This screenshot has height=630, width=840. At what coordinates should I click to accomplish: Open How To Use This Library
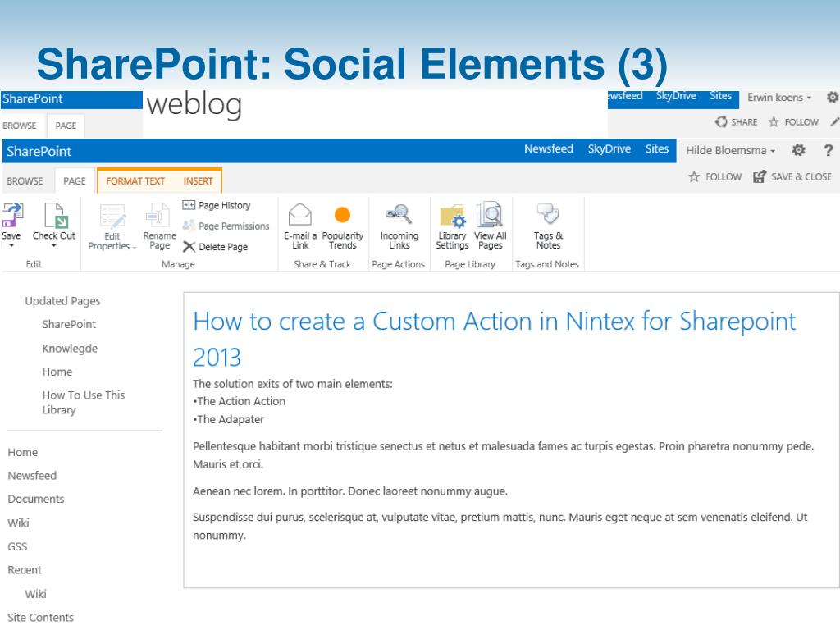(83, 402)
